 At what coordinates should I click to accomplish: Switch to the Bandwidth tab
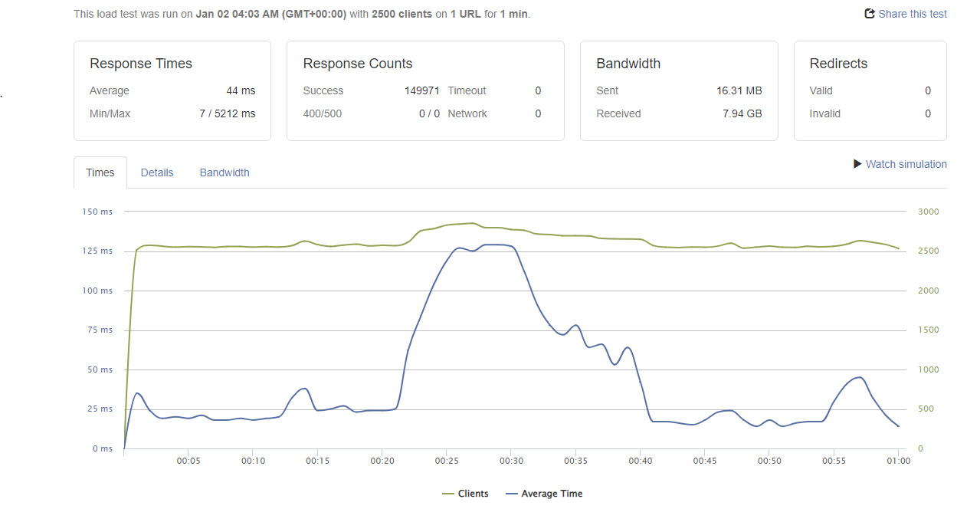coord(225,172)
